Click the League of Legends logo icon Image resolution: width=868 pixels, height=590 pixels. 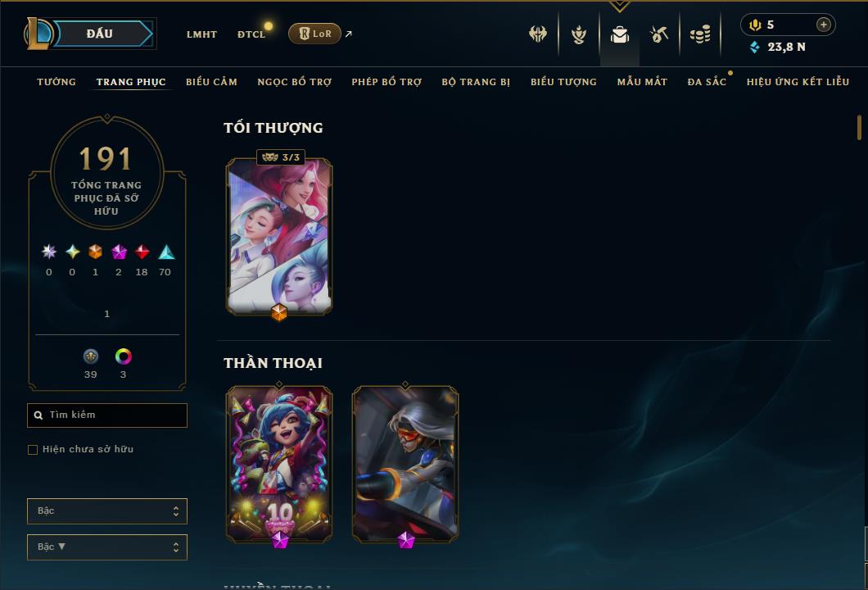click(38, 34)
